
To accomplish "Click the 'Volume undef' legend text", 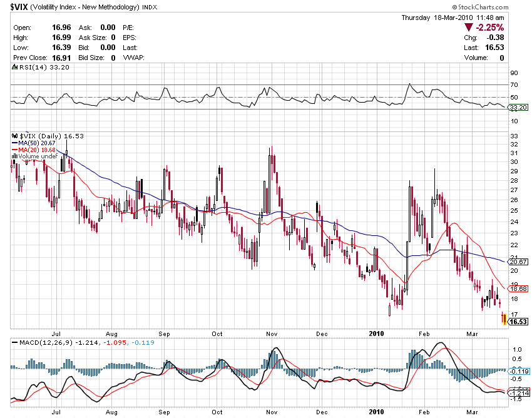I will 38,156.
